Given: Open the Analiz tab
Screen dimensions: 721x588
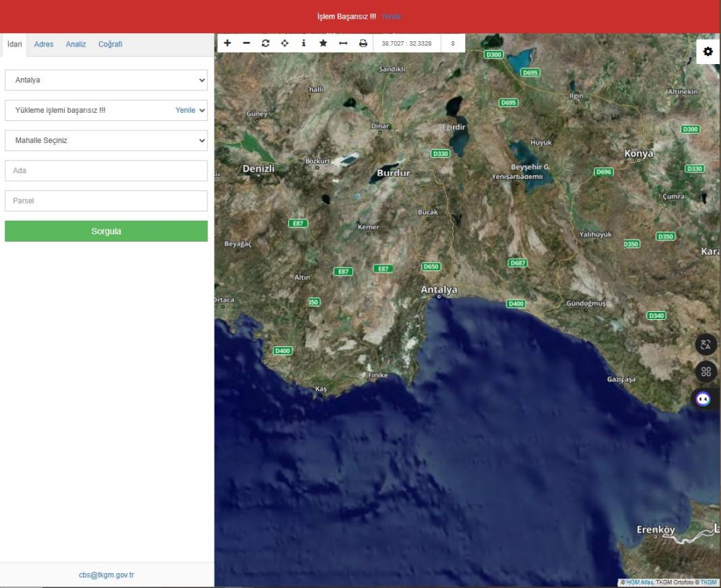Looking at the screenshot, I should (76, 45).
